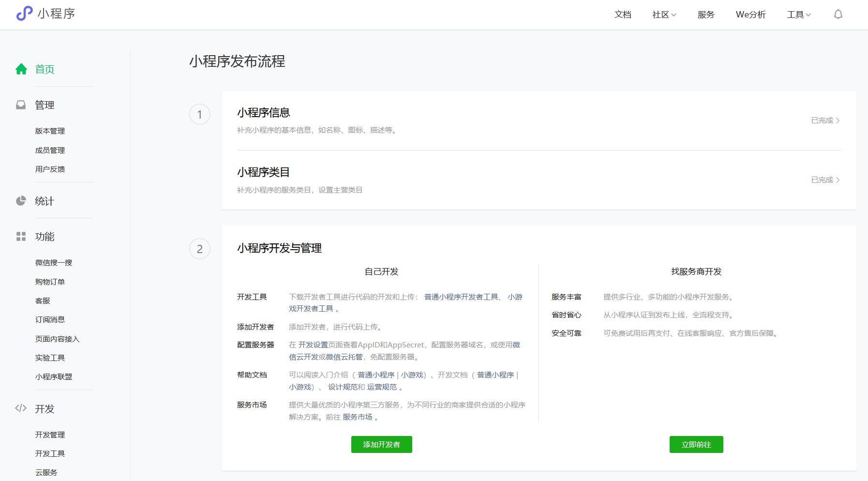Open 运营规范 link

[382, 387]
